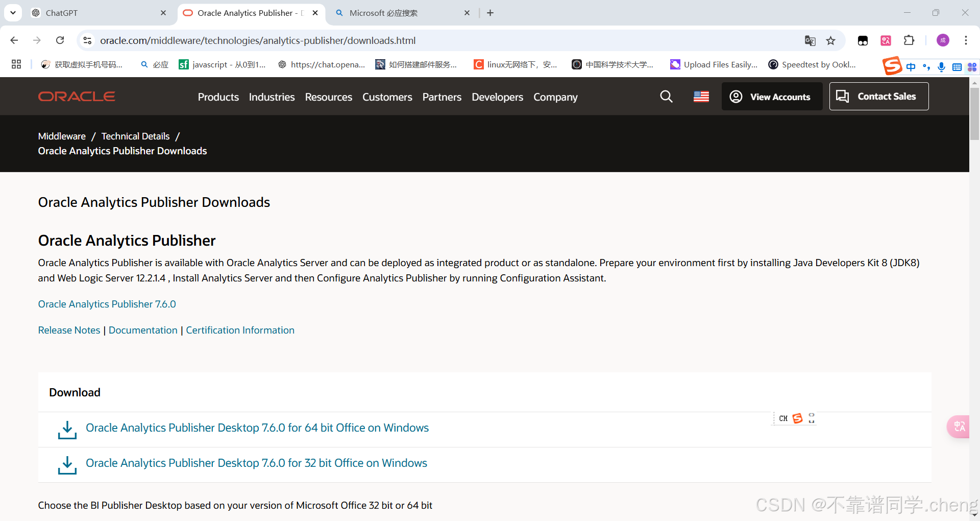Open the browser Extensions puzzle icon
The width and height of the screenshot is (980, 521).
910,40
